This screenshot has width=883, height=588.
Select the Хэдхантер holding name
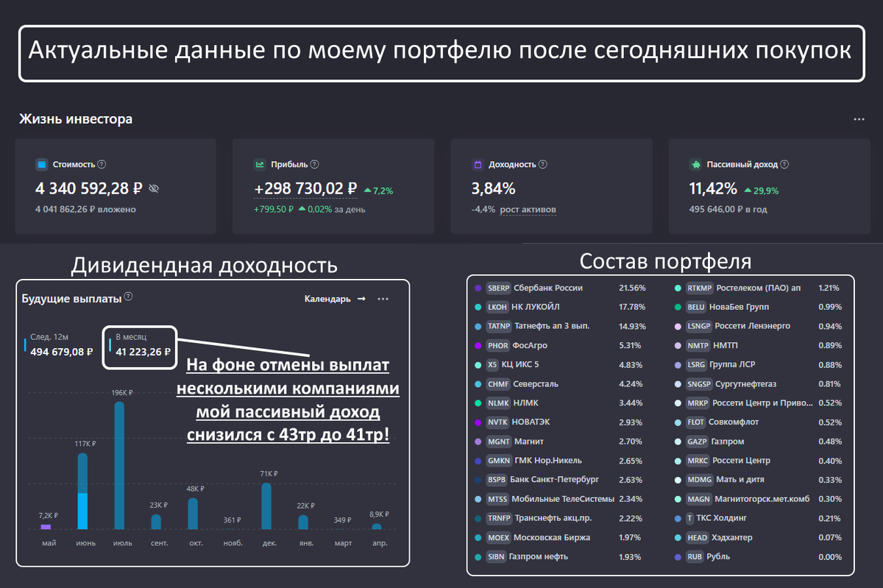click(732, 537)
